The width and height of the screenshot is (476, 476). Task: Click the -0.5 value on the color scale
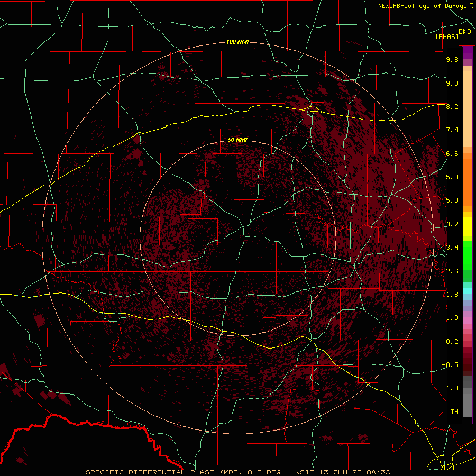pos(450,365)
